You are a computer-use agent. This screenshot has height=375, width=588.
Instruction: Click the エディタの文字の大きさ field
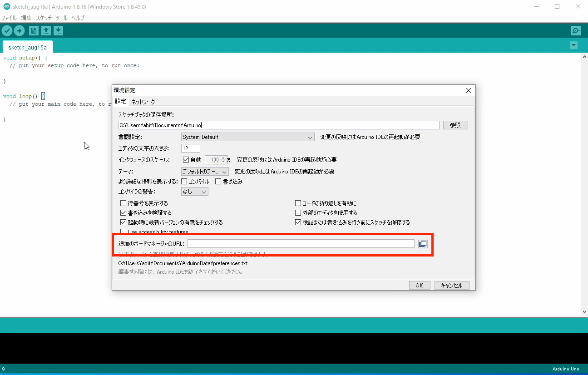(x=191, y=148)
